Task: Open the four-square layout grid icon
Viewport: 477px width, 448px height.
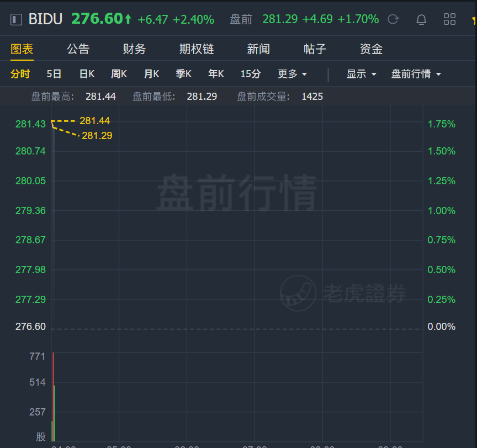Action: point(449,19)
